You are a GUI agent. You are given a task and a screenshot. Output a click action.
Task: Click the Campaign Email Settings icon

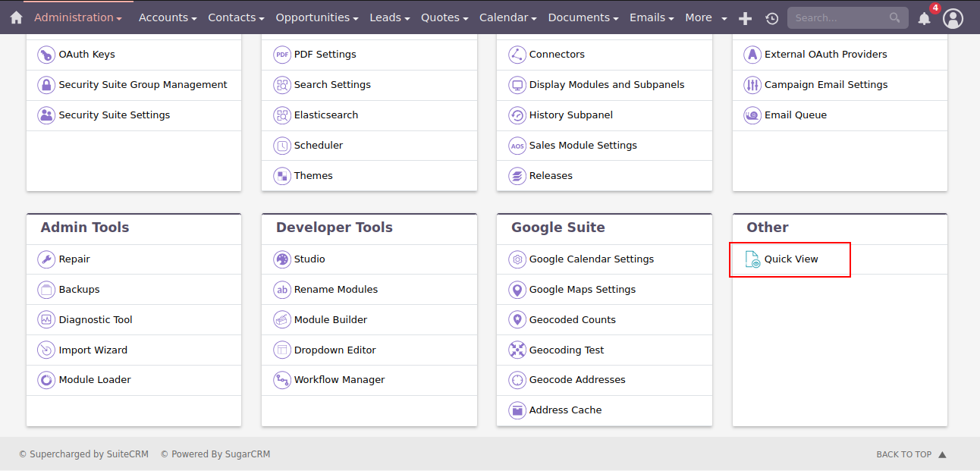(752, 85)
